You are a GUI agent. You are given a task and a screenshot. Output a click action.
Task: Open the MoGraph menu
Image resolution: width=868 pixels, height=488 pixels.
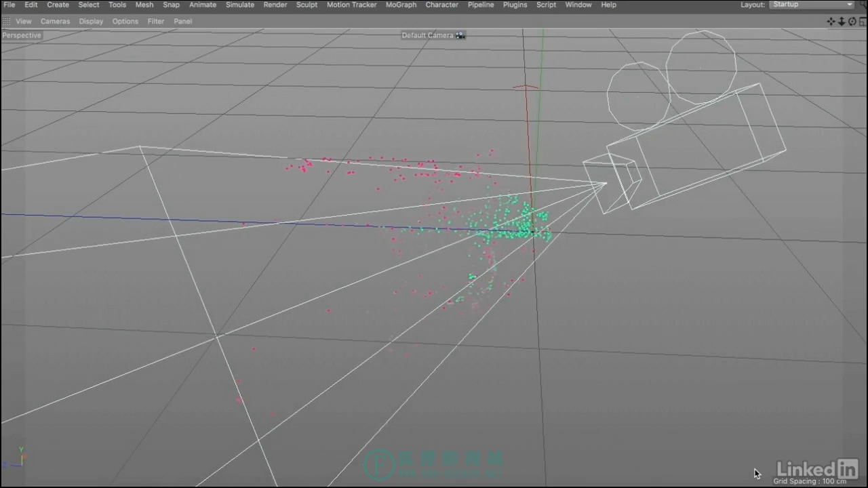click(401, 5)
